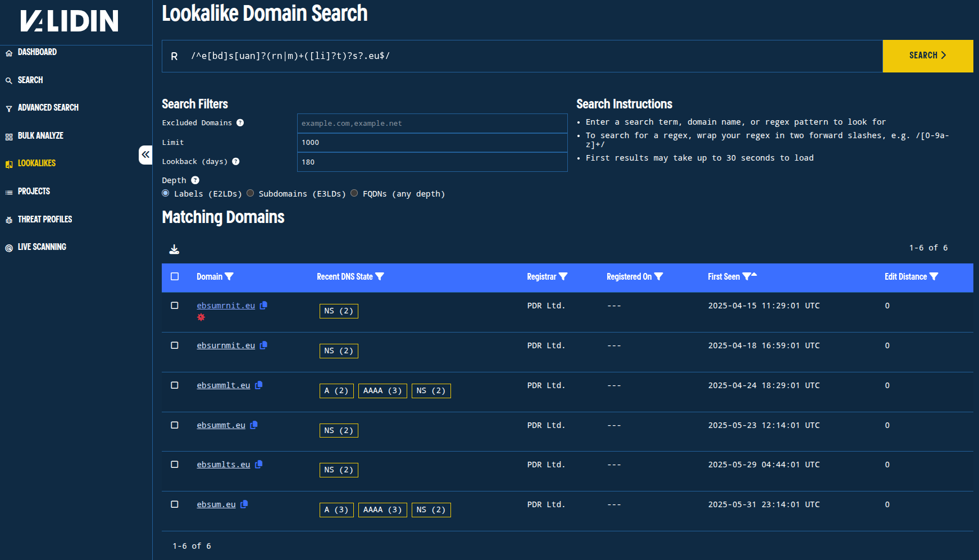Check the ebsummt.eu row checkbox
This screenshot has height=560, width=979.
[175, 425]
